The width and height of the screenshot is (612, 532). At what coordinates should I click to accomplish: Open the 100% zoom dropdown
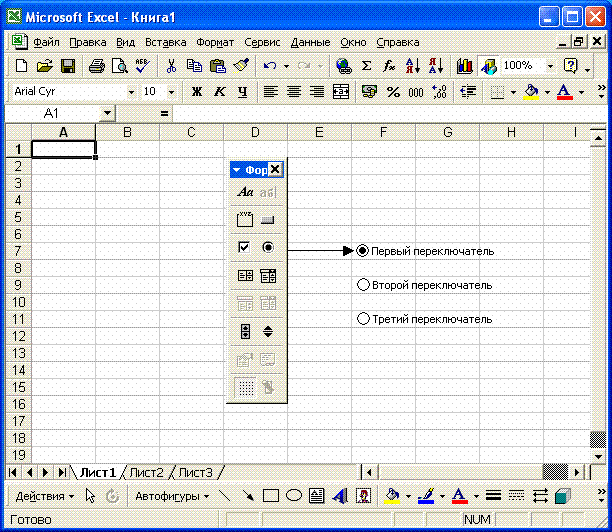[550, 66]
